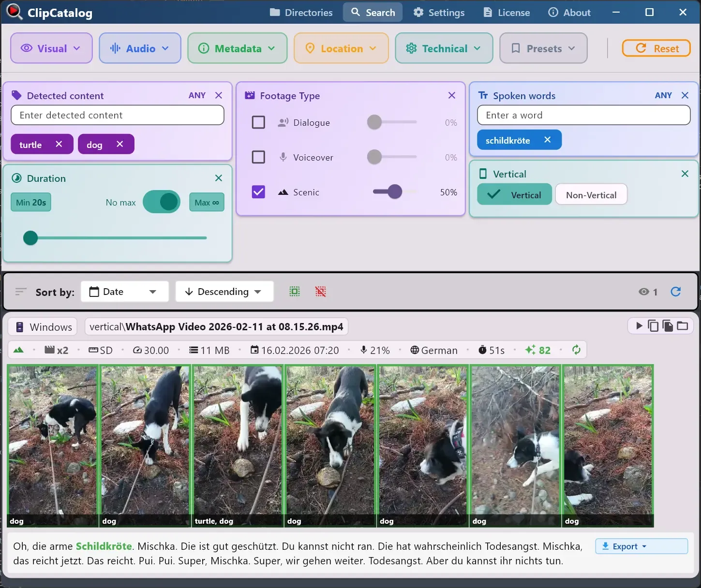Screen dimensions: 701x588
Task: Switch the Duration 'No max' toggle off
Action: click(162, 202)
